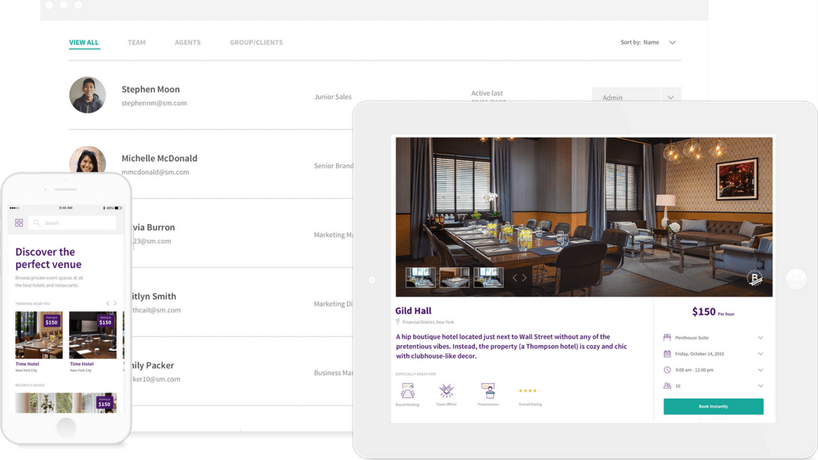818x460 pixels.
Task: Tap the grid menu icon on phone
Action: pyautogui.click(x=19, y=223)
